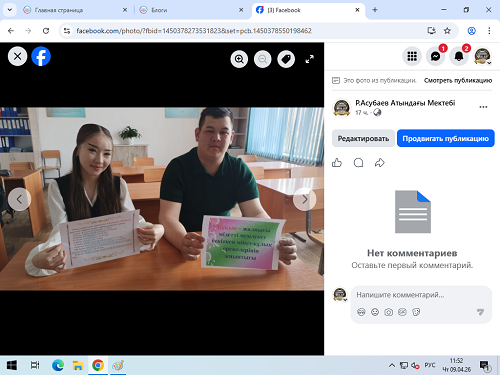Screen dimensions: 500x375
Task: Open the Windows notification center
Action: [x=484, y=366]
